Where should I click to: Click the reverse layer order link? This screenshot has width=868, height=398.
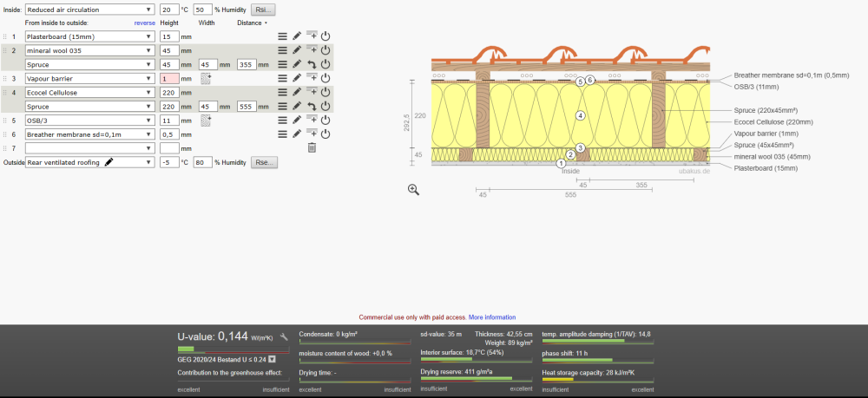(x=145, y=23)
